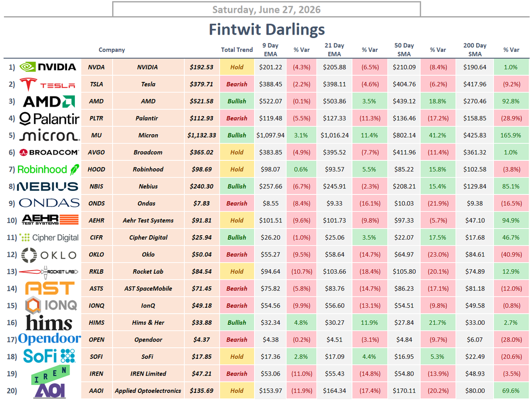The height and width of the screenshot is (400, 532).
Task: Select the date header Saturday, June 27, 2026
Action: click(x=266, y=9)
